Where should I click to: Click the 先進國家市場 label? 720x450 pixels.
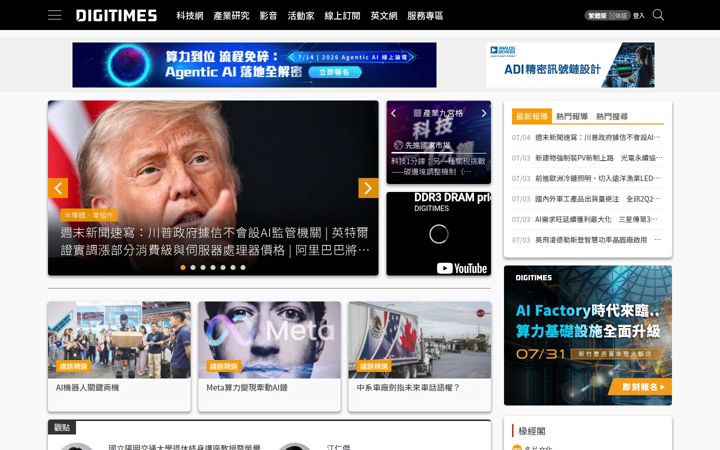tap(428, 145)
